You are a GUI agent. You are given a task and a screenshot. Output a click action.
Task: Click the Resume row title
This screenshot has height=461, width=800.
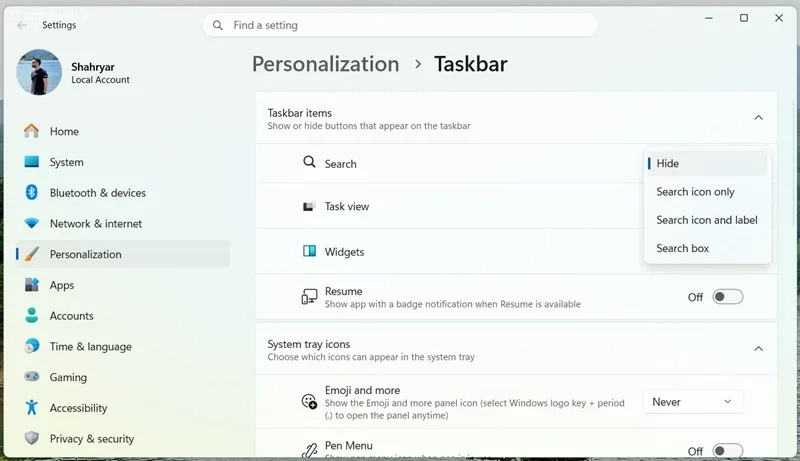tap(343, 291)
